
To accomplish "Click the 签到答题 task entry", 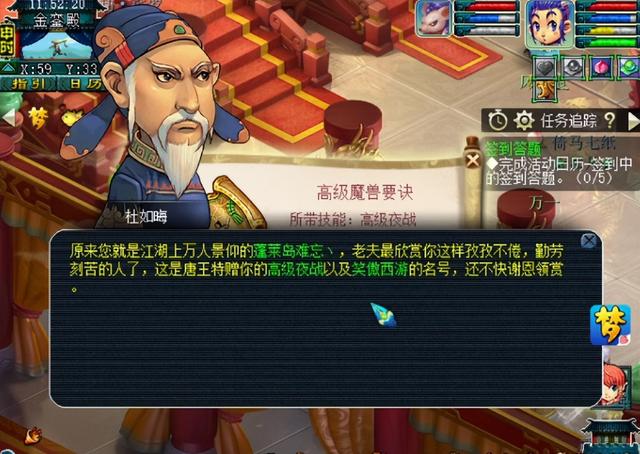I will pyautogui.click(x=513, y=148).
